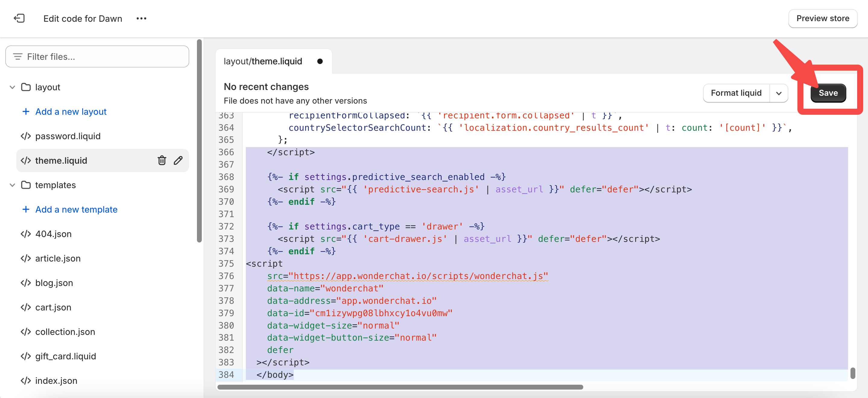
Task: Click the Format liquid button
Action: point(736,93)
